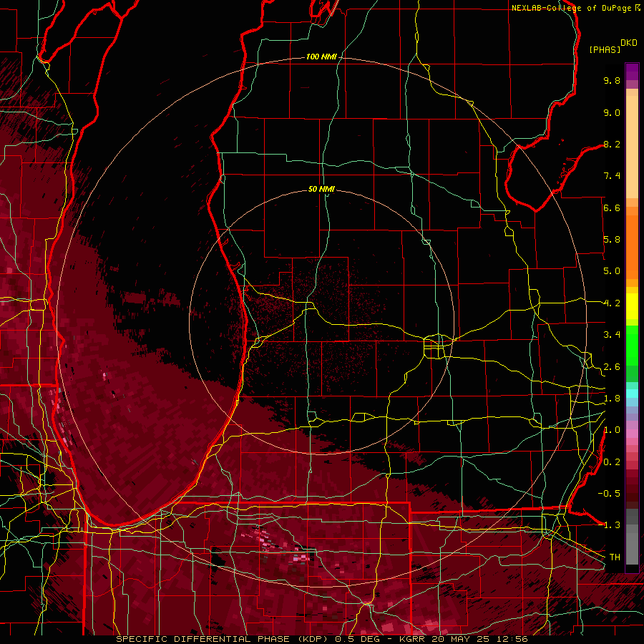Click the [PHAS] units label

[605, 49]
